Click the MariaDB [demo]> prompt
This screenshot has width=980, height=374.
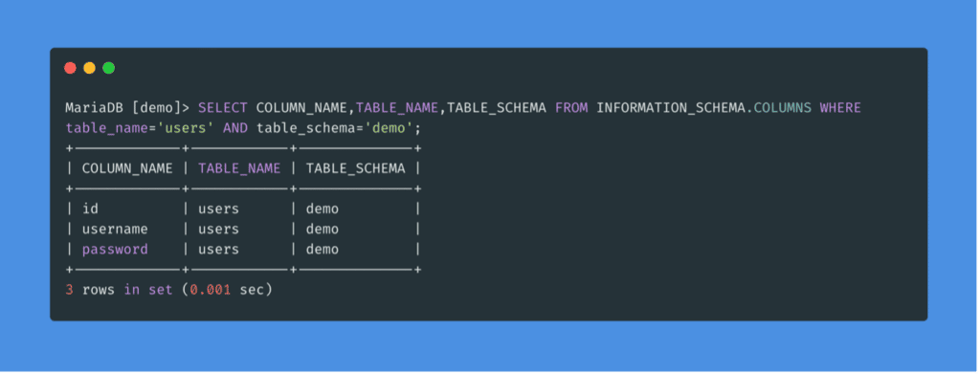point(127,108)
